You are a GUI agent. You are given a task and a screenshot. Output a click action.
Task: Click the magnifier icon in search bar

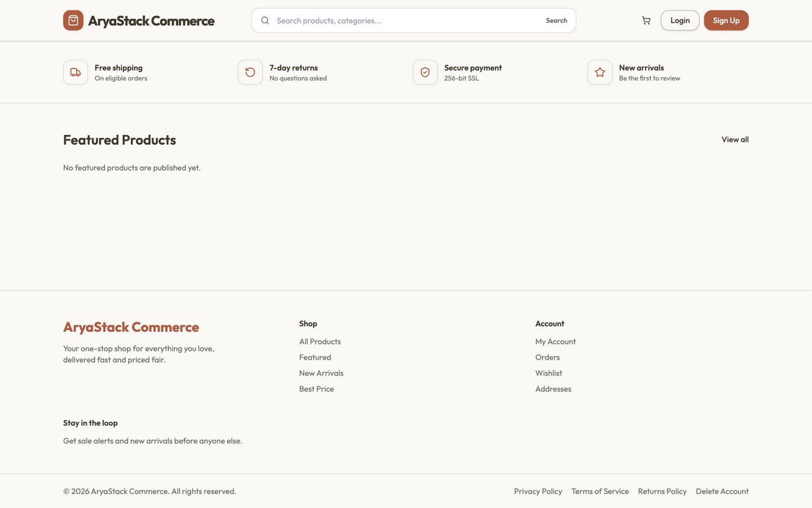coord(265,20)
